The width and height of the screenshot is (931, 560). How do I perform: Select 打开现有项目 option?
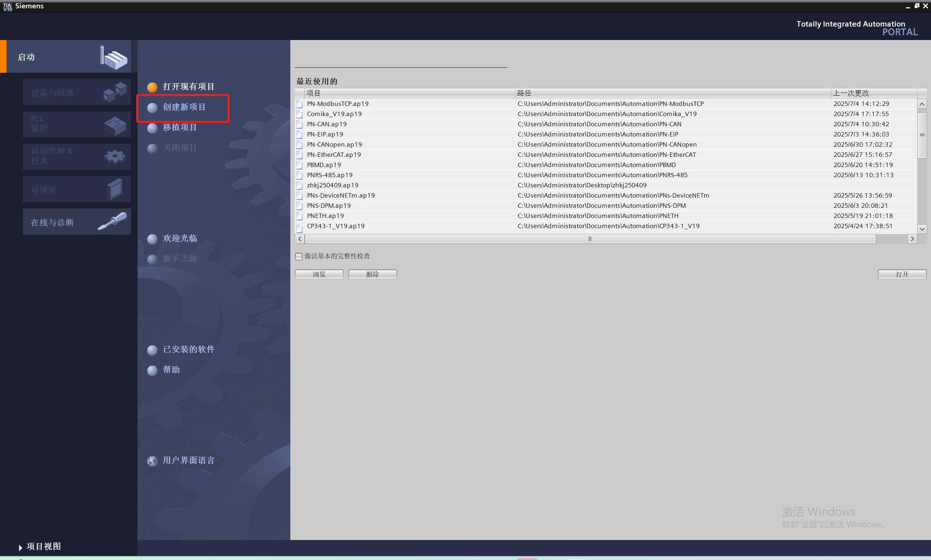coord(188,87)
